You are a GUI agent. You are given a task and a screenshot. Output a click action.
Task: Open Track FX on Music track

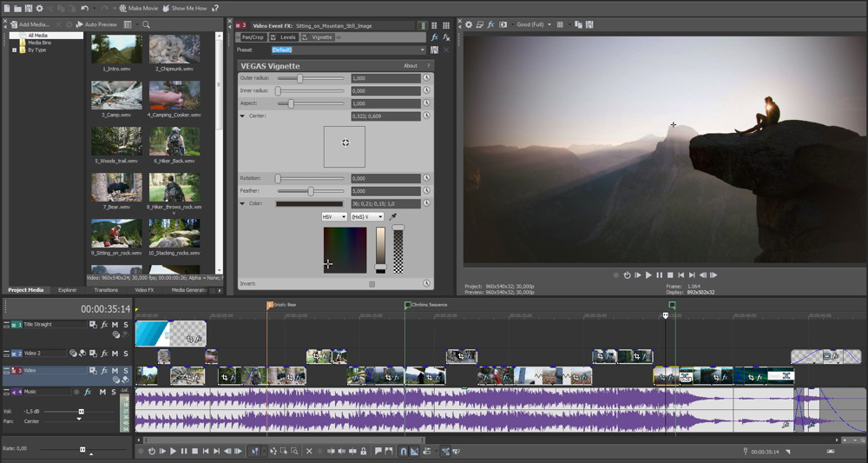pyautogui.click(x=87, y=392)
